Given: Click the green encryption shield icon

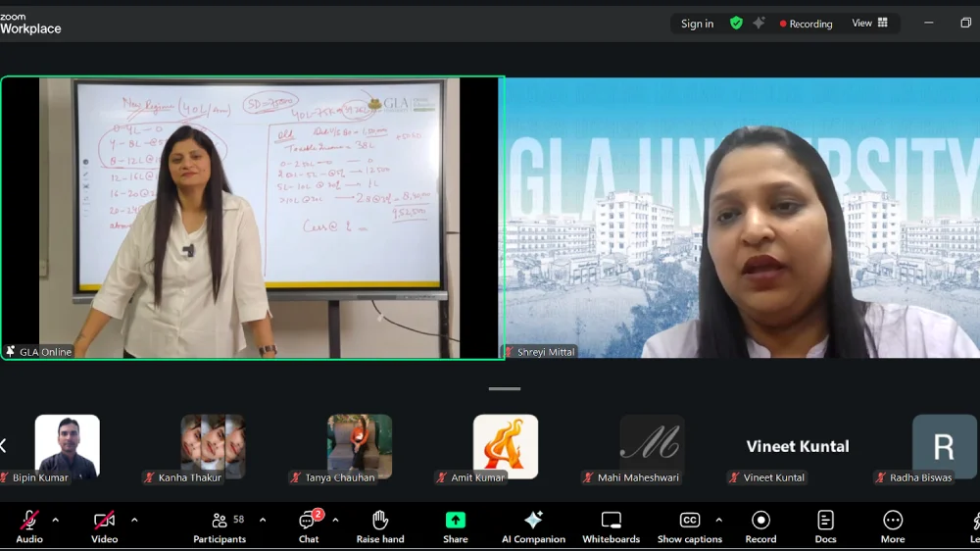Looking at the screenshot, I should pos(736,24).
